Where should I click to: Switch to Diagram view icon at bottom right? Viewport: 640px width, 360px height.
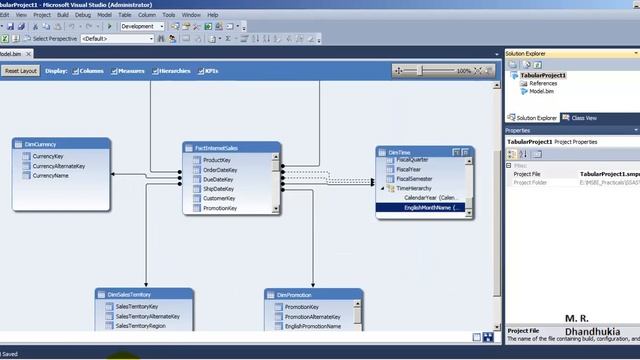coord(488,337)
